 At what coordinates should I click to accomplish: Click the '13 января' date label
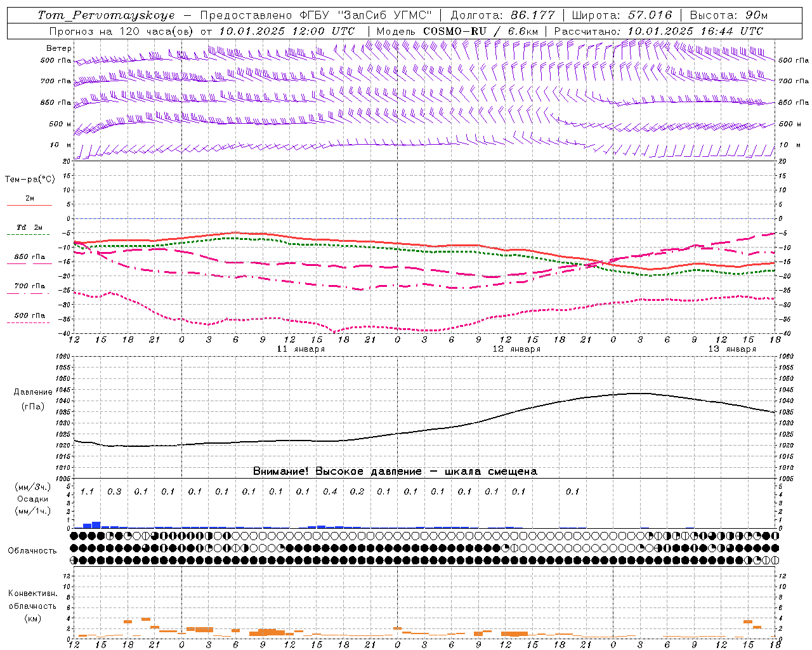tap(732, 349)
